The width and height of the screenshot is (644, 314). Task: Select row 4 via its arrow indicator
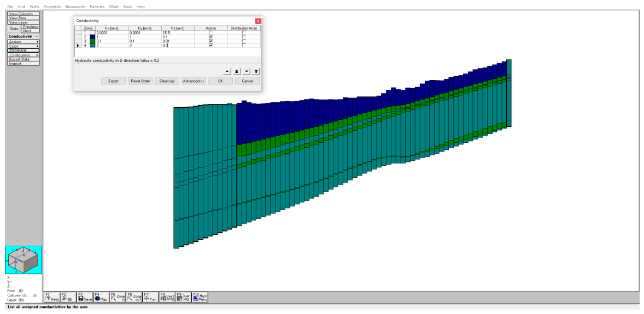point(78,45)
